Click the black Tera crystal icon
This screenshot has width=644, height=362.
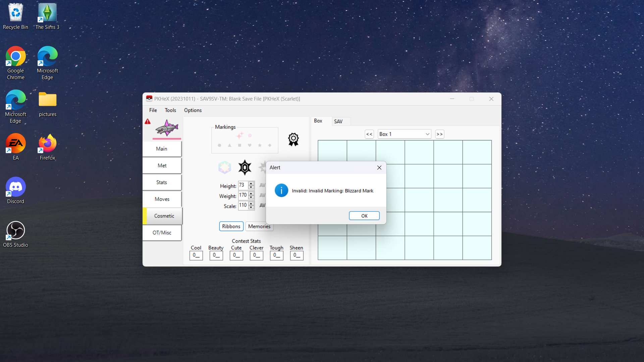click(245, 167)
